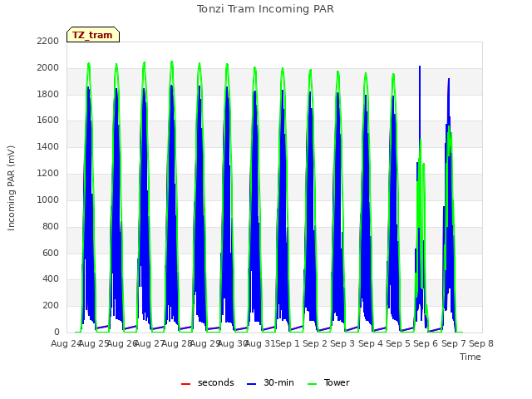Click the 2200 y-axis tick label
Image resolution: width=532 pixels, height=399 pixels.
pyautogui.click(x=48, y=41)
